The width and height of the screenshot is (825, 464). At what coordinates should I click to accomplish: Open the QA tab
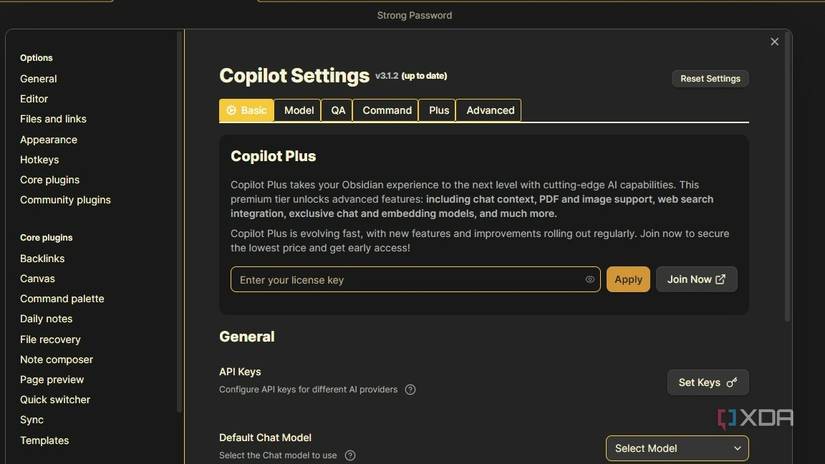point(338,110)
